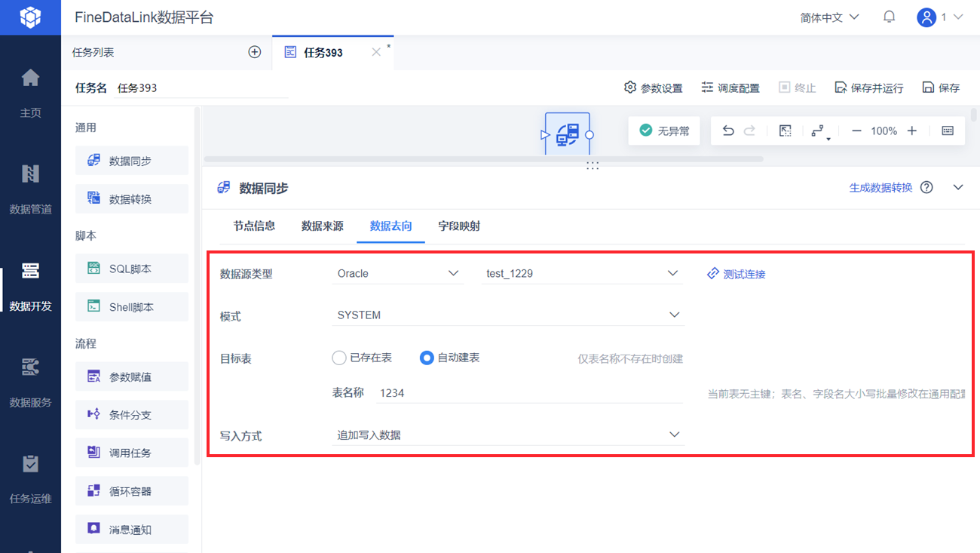Click the undo arrow icon
The image size is (980, 553).
click(x=727, y=131)
